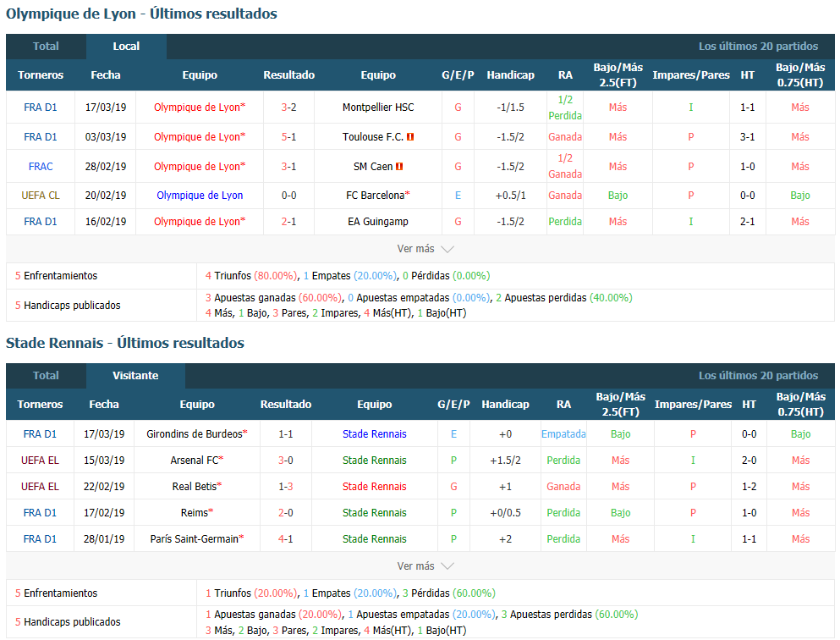The height and width of the screenshot is (640, 840).
Task: Click the Stade Rennais - Últimos resultados heading
Action: tap(125, 343)
